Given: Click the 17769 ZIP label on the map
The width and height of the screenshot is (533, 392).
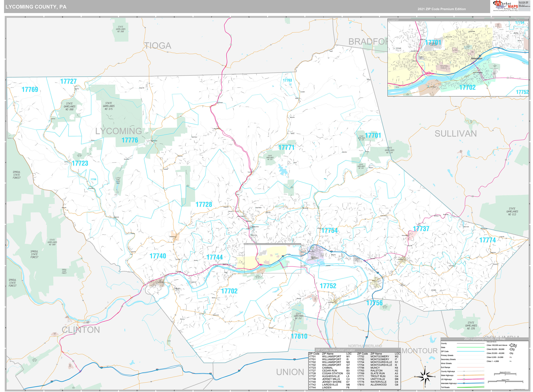Looking at the screenshot, I should pos(30,89).
